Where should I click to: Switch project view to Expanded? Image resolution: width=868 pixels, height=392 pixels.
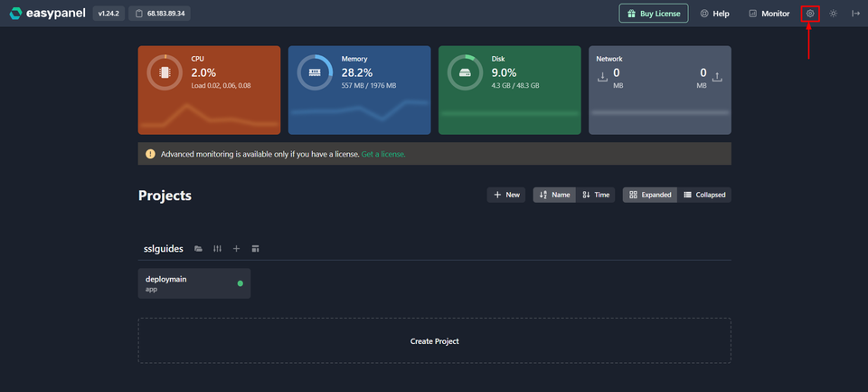[650, 195]
